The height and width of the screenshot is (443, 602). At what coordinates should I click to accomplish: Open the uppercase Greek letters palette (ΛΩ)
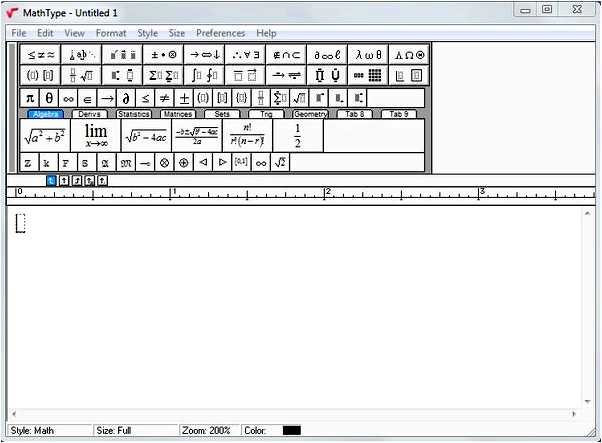[x=409, y=55]
